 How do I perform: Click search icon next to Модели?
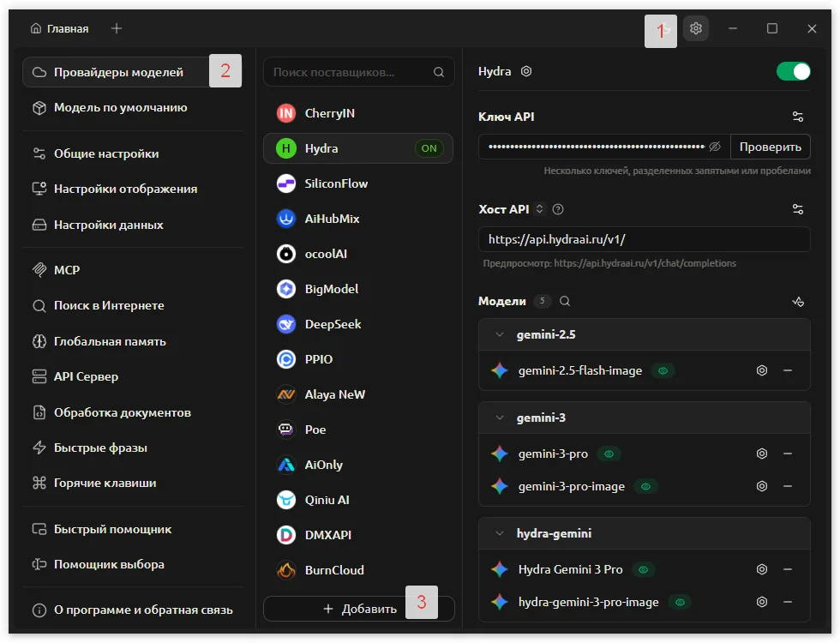tap(565, 302)
